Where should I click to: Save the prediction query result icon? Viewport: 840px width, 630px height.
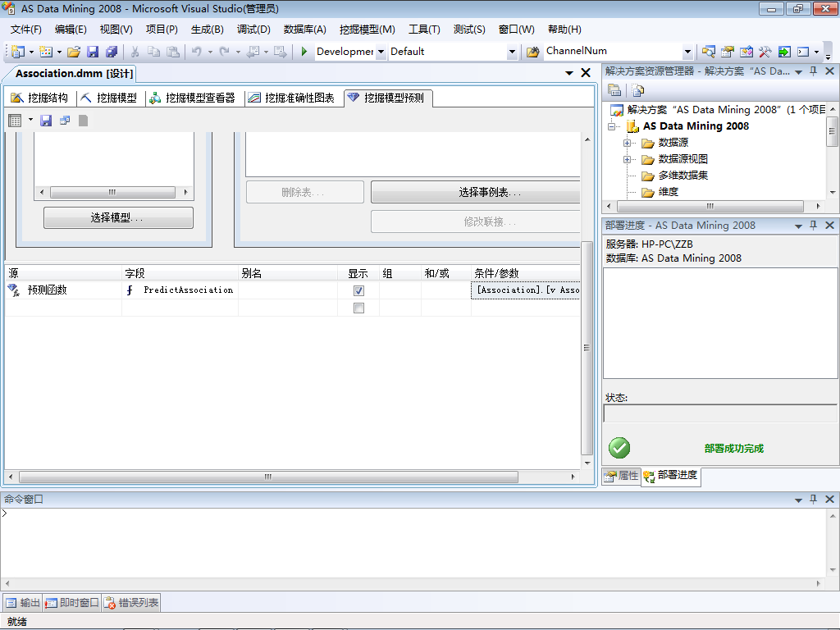pyautogui.click(x=46, y=121)
